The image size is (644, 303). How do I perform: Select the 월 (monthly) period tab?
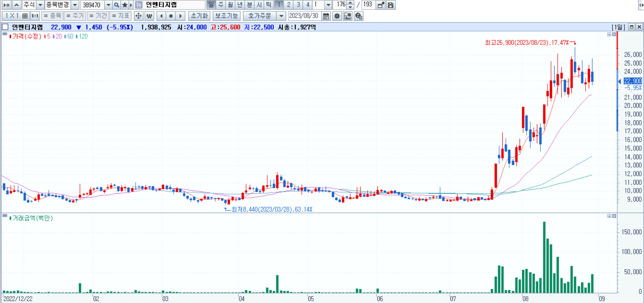pyautogui.click(x=230, y=5)
